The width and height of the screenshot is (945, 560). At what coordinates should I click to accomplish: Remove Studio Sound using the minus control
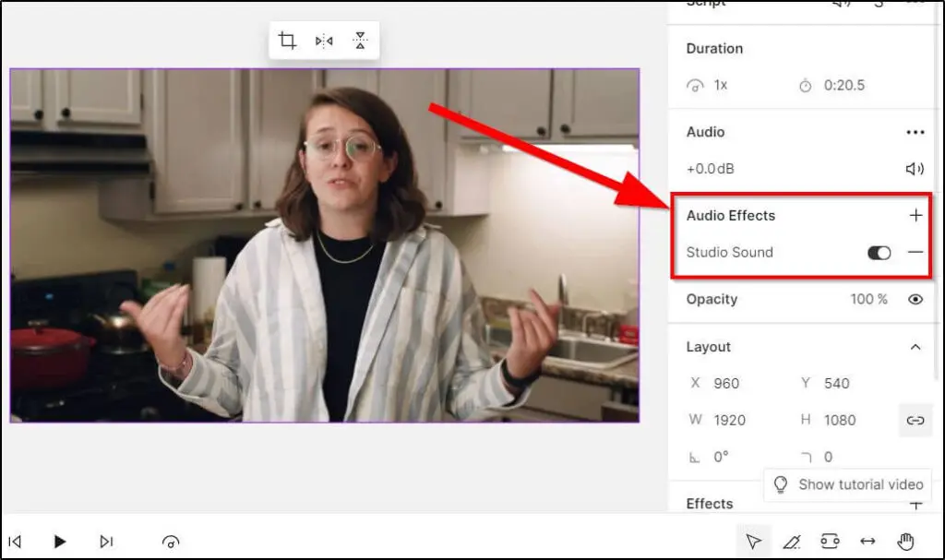point(915,252)
